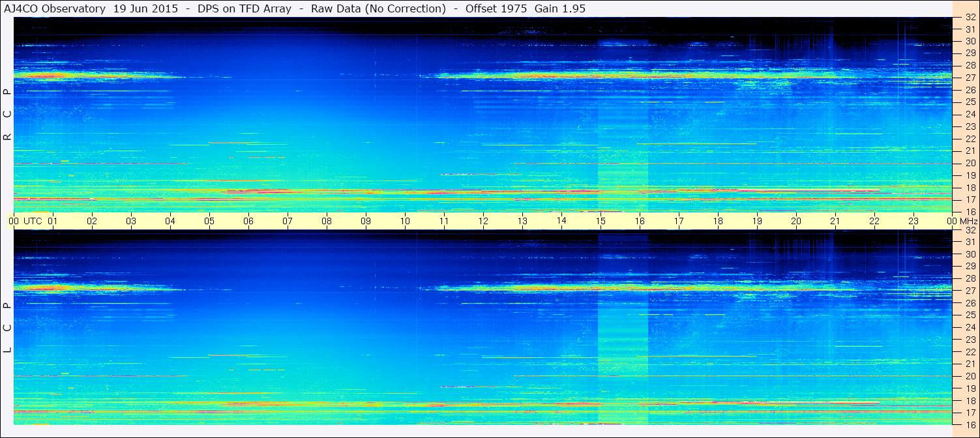Select the 07 hour marker on time axis
980x438 pixels.
288,221
